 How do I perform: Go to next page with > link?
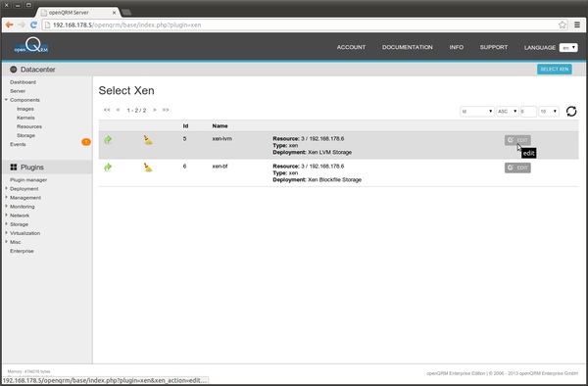coord(155,110)
